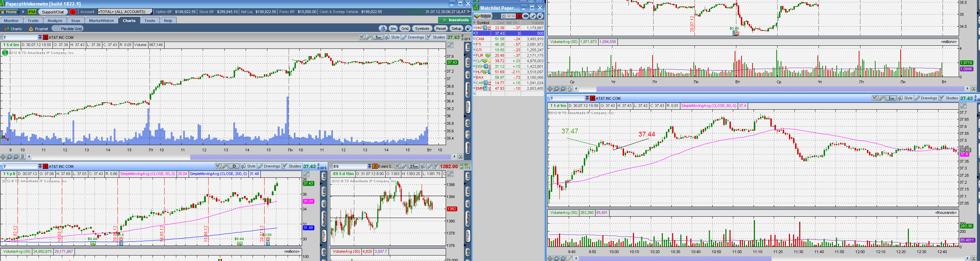
Task: Click crosshair icon below 5m chart
Action: tap(3, 157)
